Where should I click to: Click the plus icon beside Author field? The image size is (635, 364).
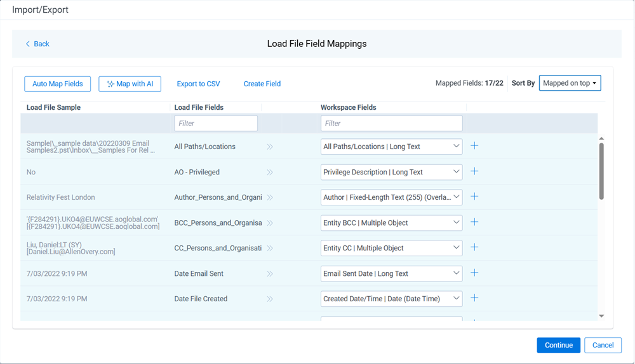[x=474, y=197]
